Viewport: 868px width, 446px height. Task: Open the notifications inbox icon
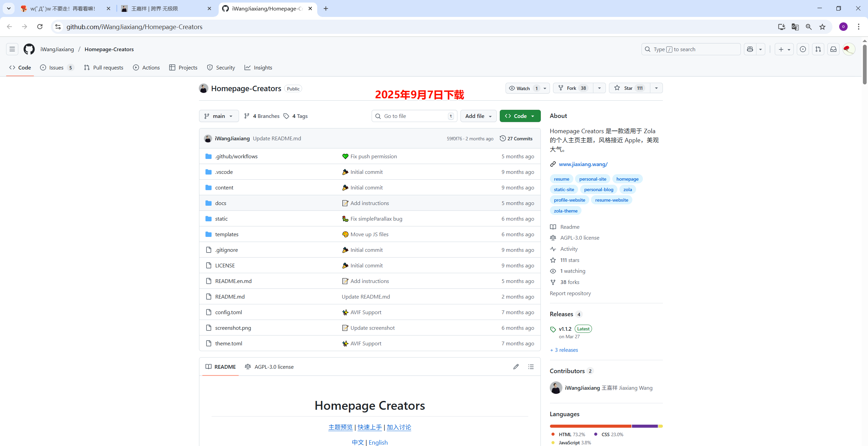pyautogui.click(x=833, y=49)
